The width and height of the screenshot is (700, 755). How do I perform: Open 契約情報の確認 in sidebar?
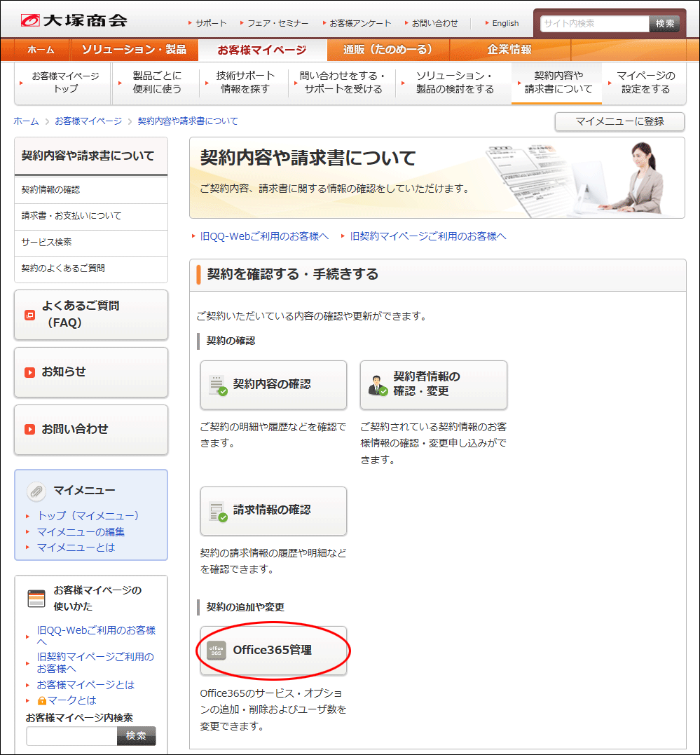click(91, 190)
